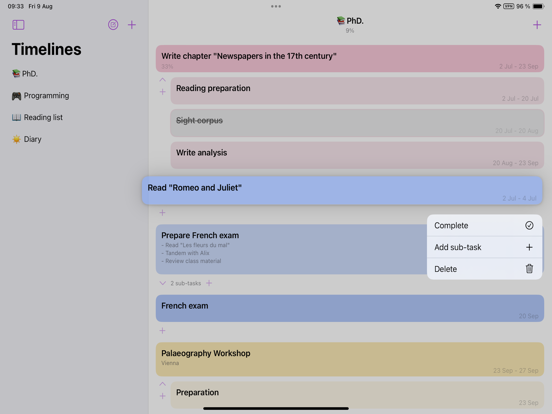Add sub-task plus below French exam
This screenshot has height=414, width=552.
[162, 331]
